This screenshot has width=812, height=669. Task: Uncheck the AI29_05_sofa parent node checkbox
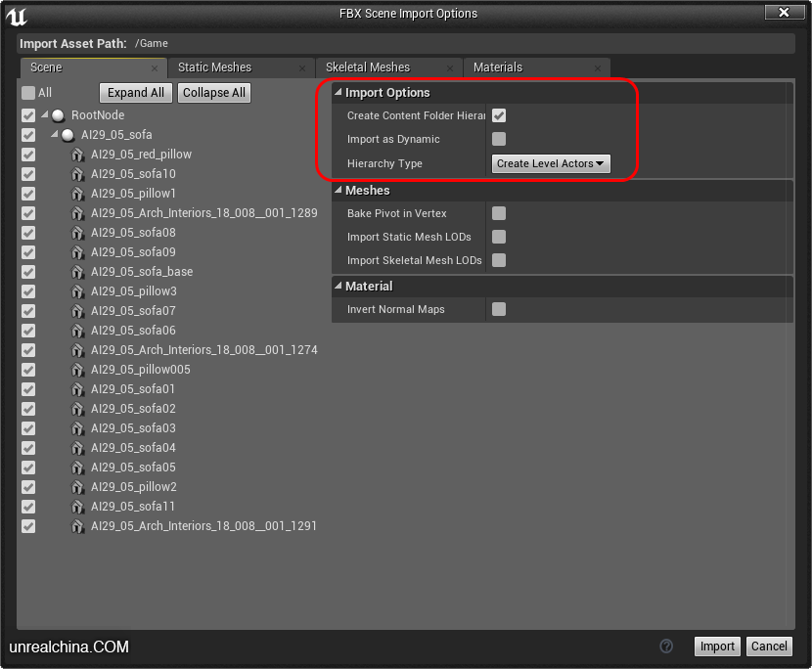pos(28,135)
